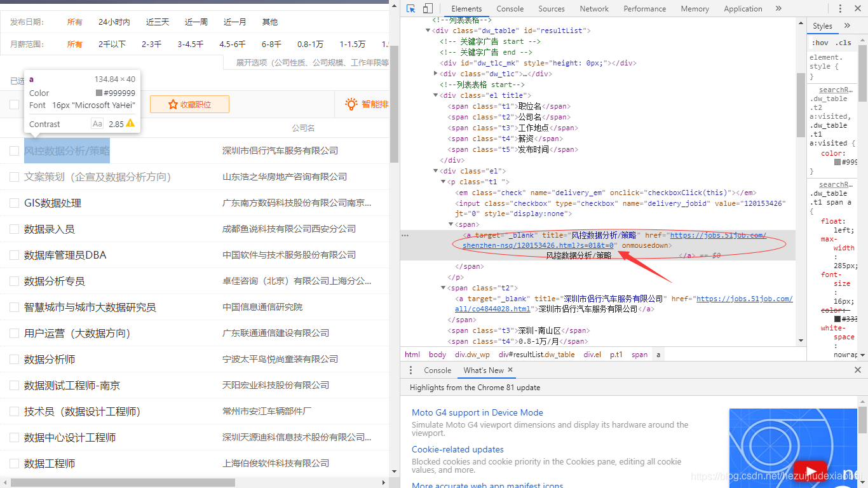
Task: Click the #333 color swatch in Styles
Action: pos(838,318)
